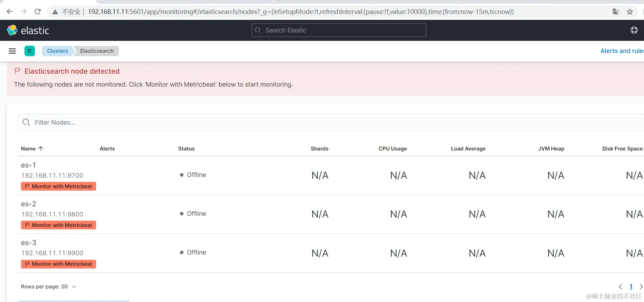Go back with browser back arrow
This screenshot has height=302, width=644.
click(x=9, y=12)
